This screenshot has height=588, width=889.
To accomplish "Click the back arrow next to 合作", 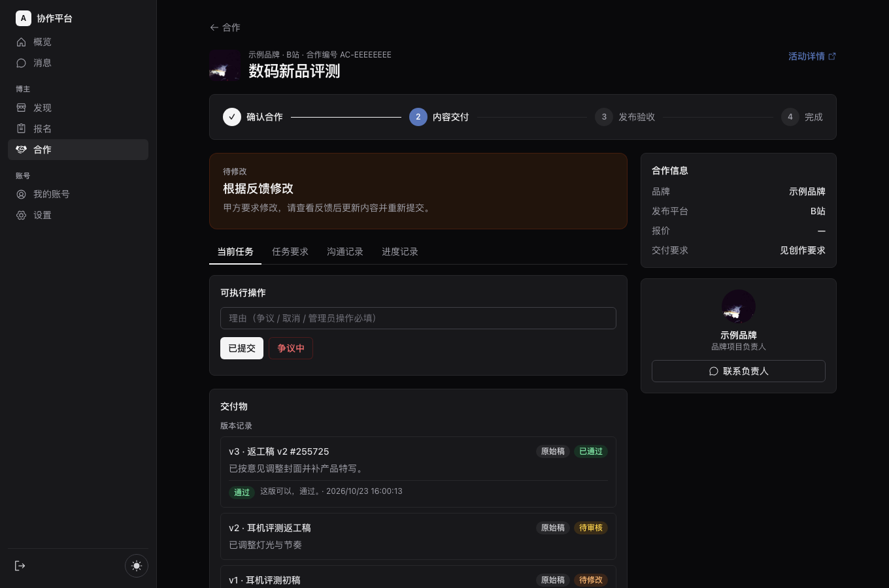I will pyautogui.click(x=214, y=27).
